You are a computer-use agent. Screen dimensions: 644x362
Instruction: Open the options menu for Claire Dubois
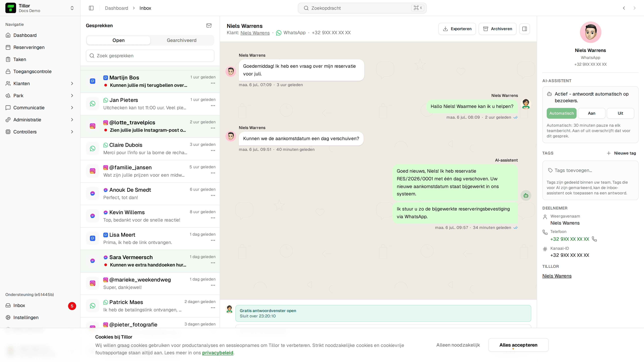(213, 151)
